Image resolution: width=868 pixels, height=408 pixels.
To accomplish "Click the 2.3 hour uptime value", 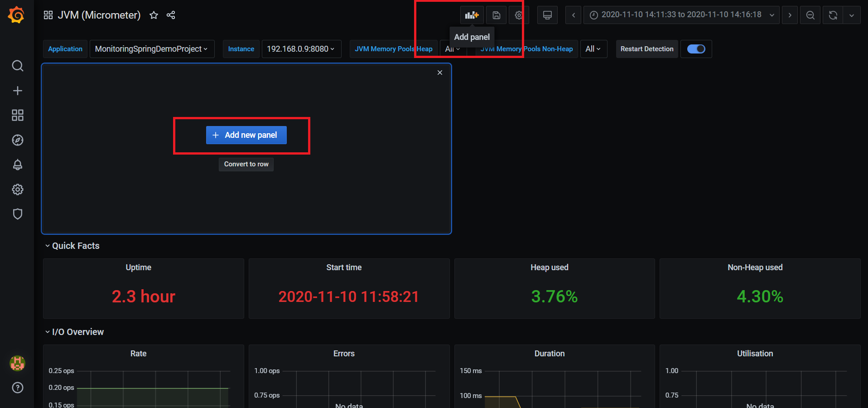I will pyautogui.click(x=144, y=296).
